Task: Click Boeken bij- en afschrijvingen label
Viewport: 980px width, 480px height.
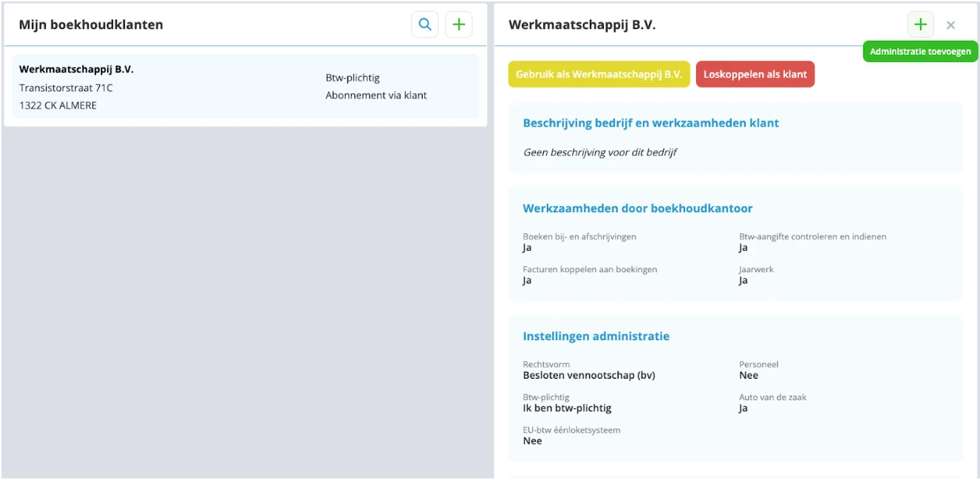Action: pyautogui.click(x=579, y=237)
